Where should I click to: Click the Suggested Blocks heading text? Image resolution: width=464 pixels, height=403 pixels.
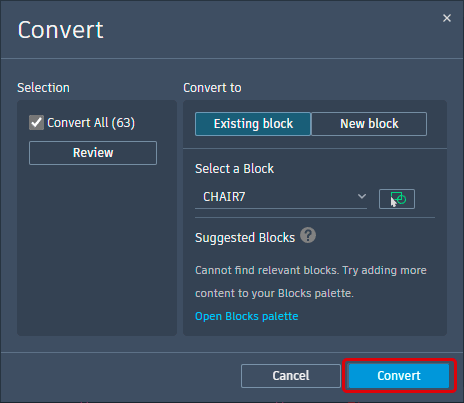pos(245,238)
